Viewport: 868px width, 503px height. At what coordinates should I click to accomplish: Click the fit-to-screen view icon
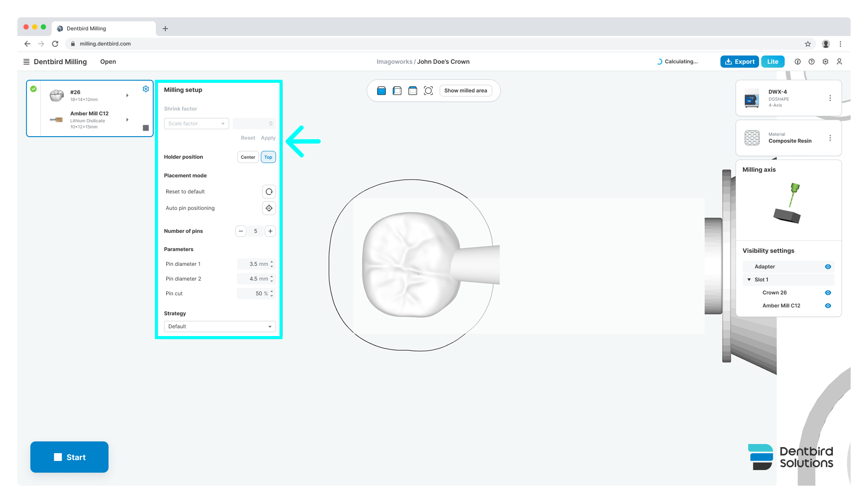click(428, 91)
